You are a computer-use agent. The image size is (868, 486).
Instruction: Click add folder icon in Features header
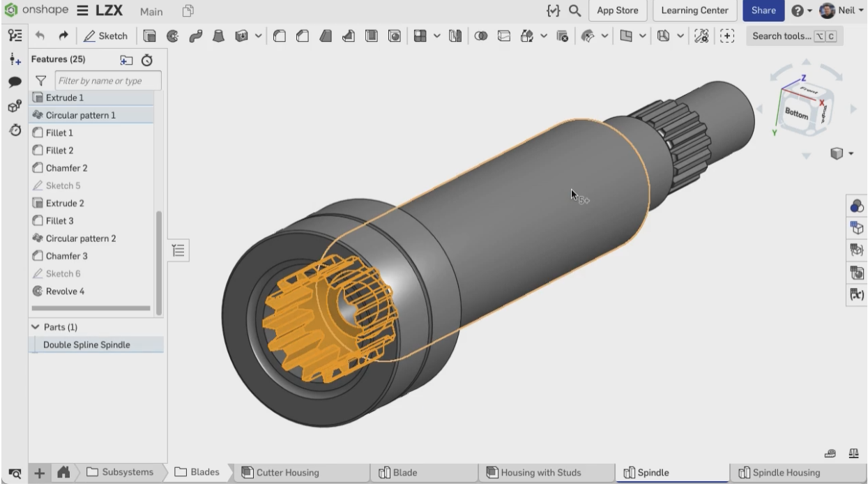[125, 60]
